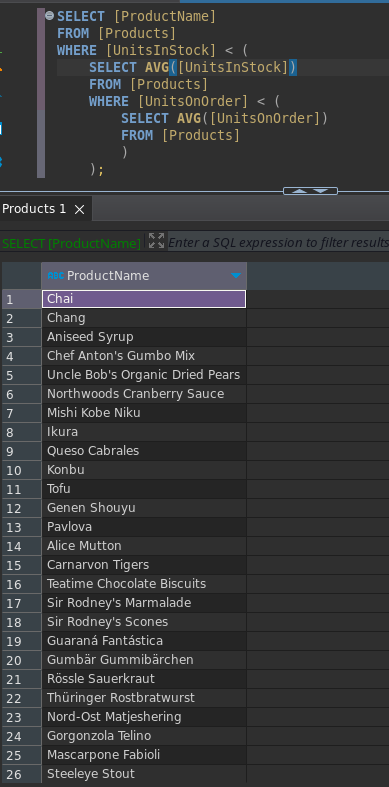Click the Queso Cabrales cell

click(144, 451)
